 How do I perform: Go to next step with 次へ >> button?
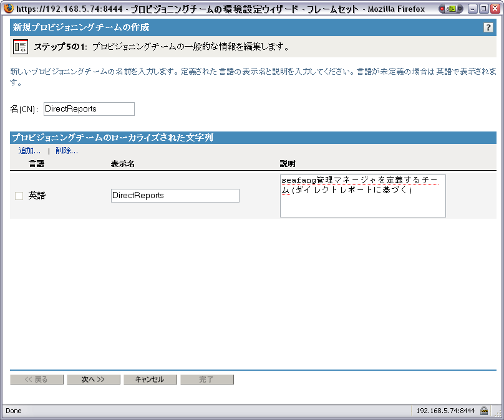(x=93, y=379)
